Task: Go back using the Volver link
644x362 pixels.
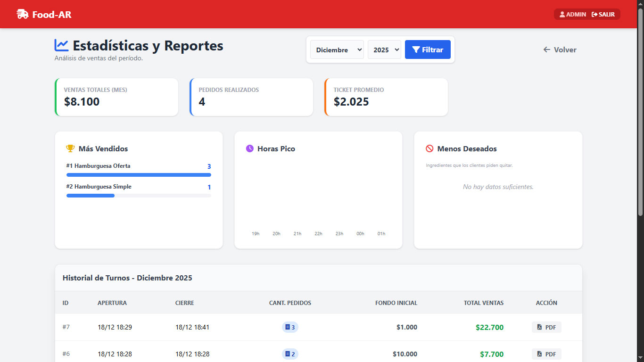Action: pyautogui.click(x=560, y=49)
